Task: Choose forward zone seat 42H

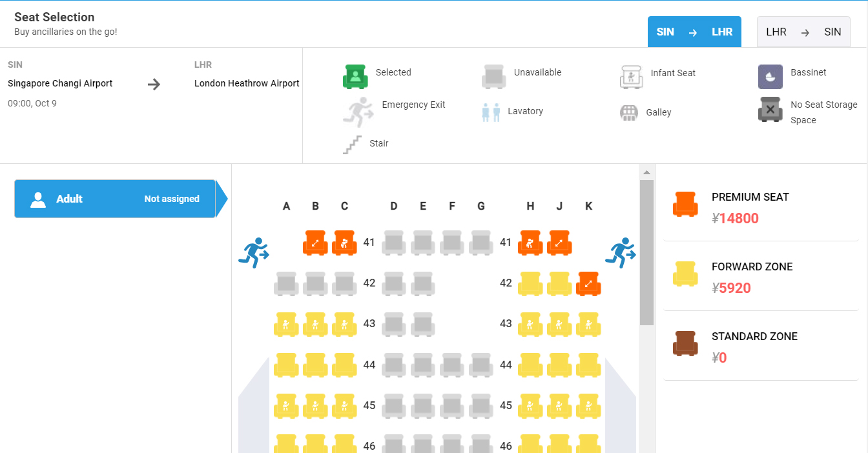Action: coord(530,284)
